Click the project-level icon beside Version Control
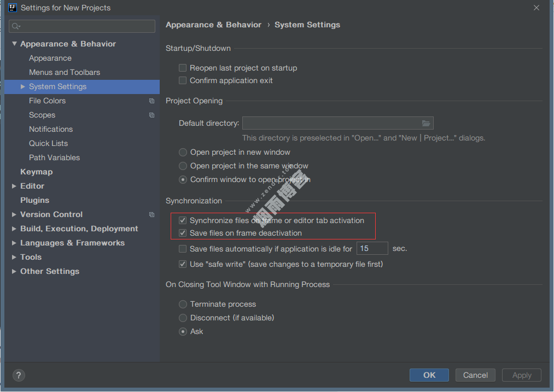This screenshot has width=554, height=392. 151,215
